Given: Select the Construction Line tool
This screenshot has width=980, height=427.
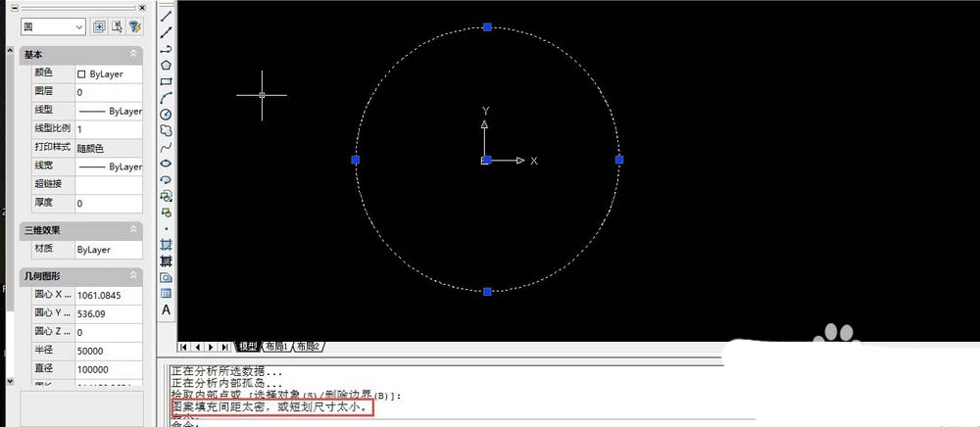Looking at the screenshot, I should [x=167, y=32].
